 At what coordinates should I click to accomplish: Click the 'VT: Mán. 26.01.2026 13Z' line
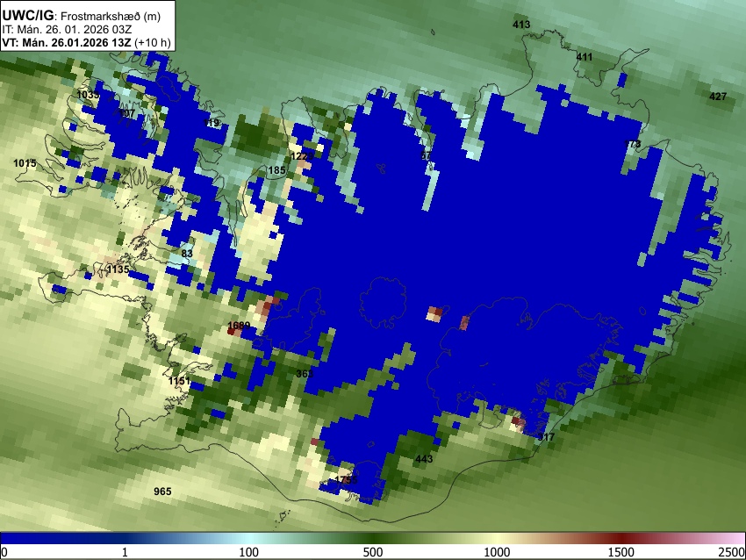pyautogui.click(x=67, y=42)
